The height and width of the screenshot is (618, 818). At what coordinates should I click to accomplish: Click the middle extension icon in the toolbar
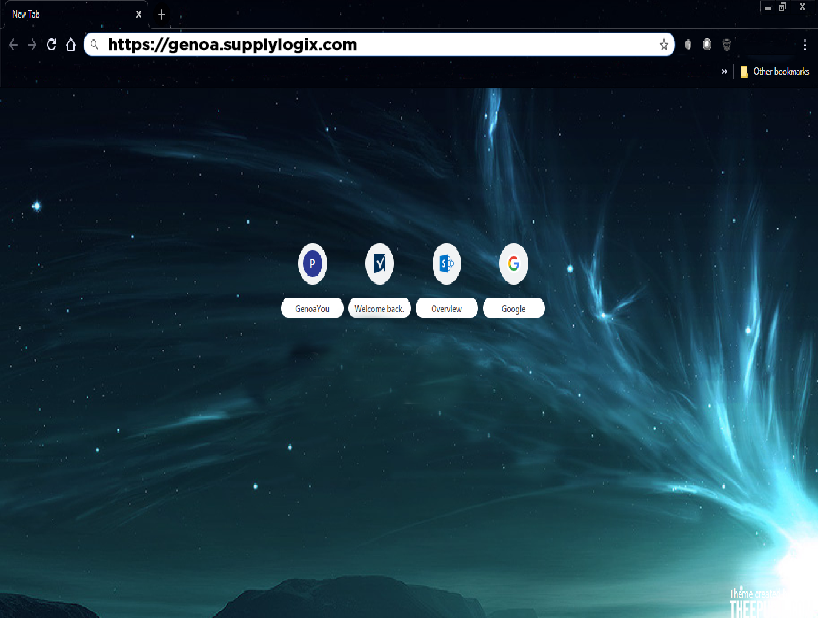click(x=707, y=45)
